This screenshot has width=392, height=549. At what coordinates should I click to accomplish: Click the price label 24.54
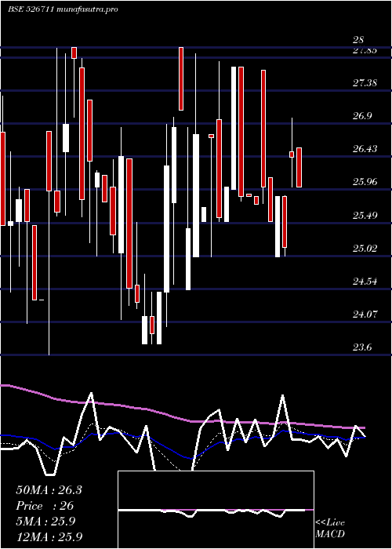click(x=365, y=282)
